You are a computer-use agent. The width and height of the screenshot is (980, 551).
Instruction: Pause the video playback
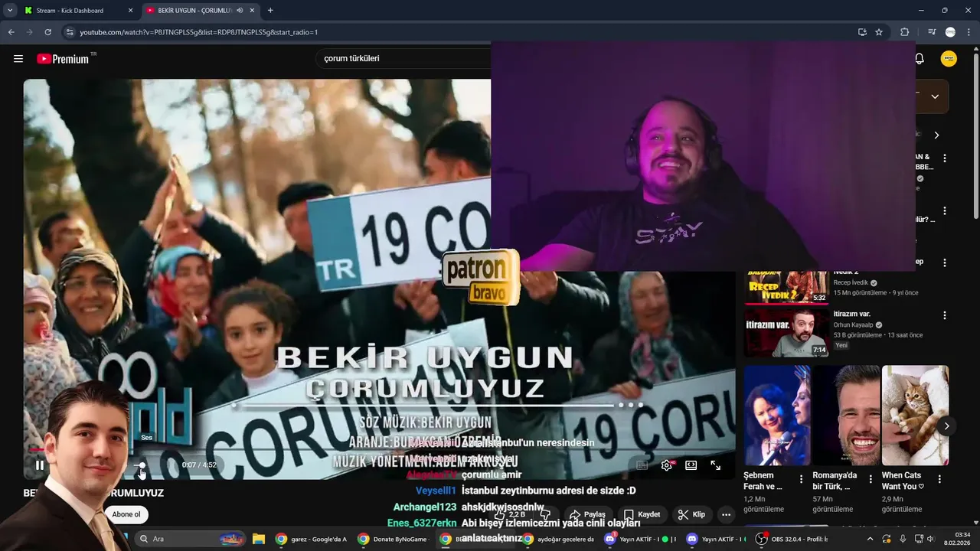[40, 465]
